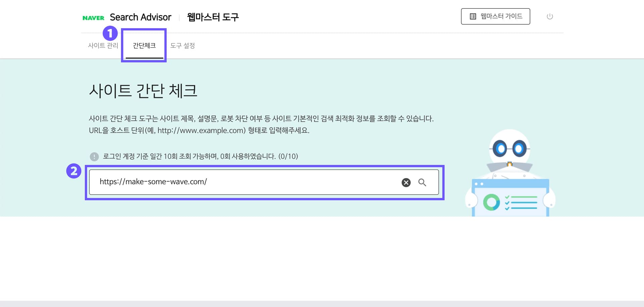The image size is (644, 307).
Task: Click the numbered badge 1 above 간단체크
Action: (111, 34)
